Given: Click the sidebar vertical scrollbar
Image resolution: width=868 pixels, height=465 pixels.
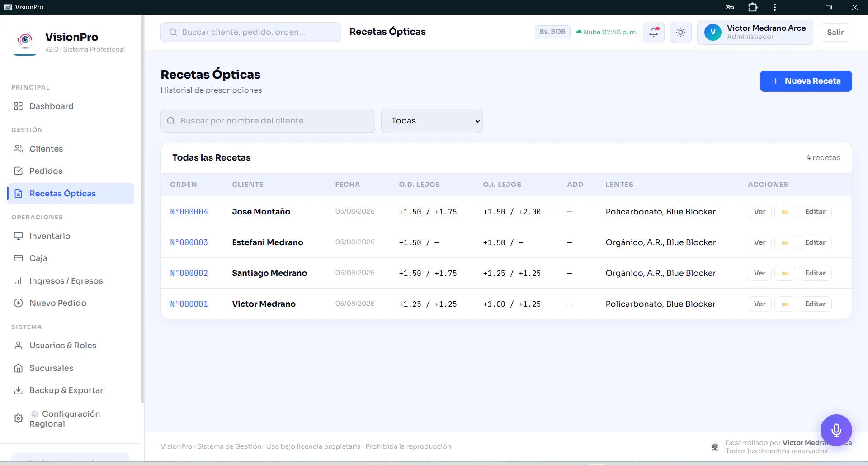Looking at the screenshot, I should 143,208.
